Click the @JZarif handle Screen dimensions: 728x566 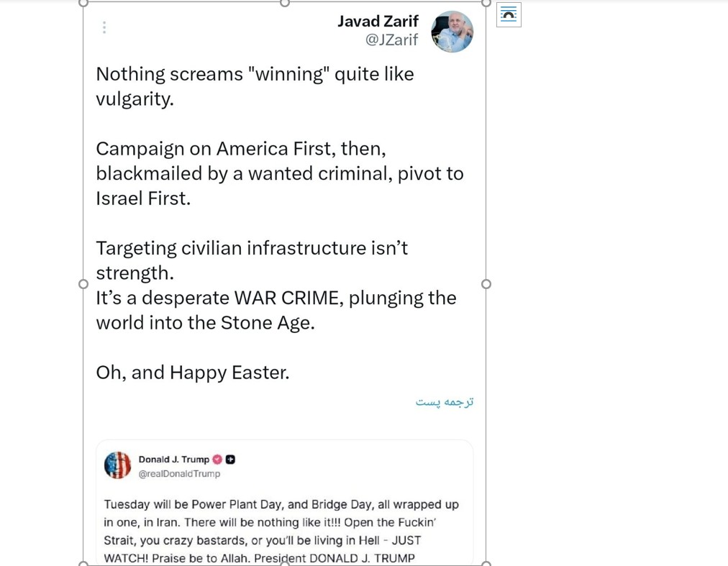click(391, 40)
